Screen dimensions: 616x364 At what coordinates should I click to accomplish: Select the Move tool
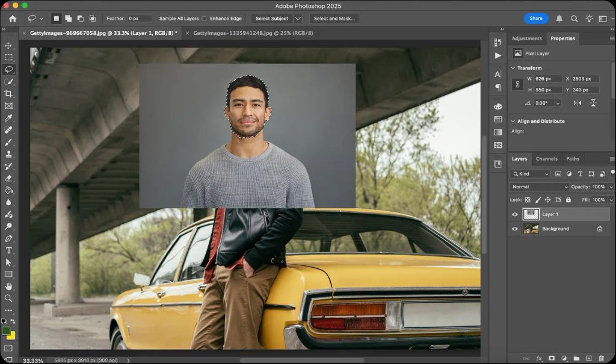tap(8, 46)
